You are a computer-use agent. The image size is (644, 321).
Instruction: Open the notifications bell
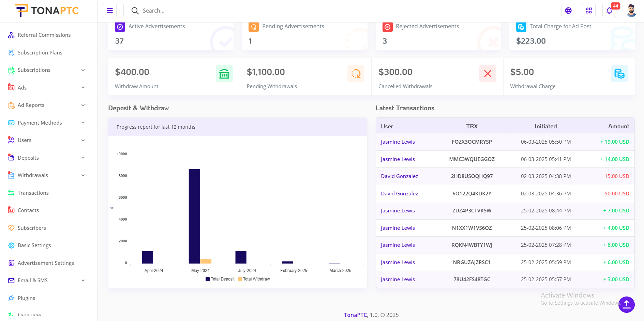(609, 11)
